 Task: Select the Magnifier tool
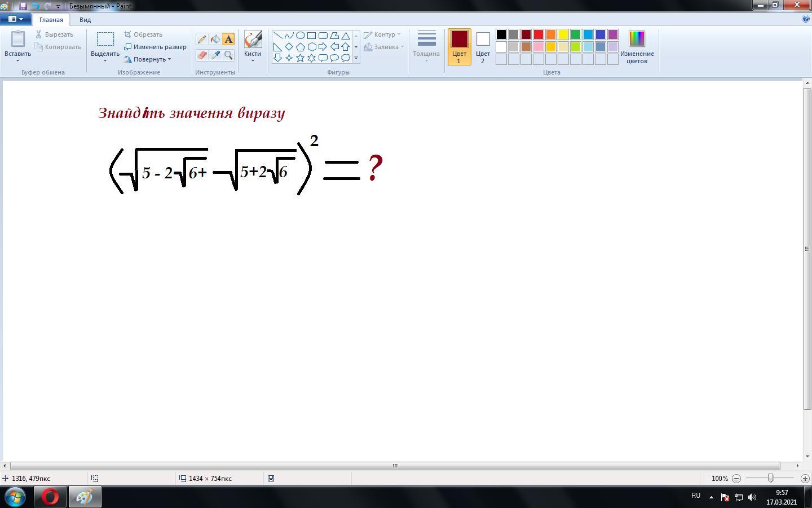click(228, 55)
